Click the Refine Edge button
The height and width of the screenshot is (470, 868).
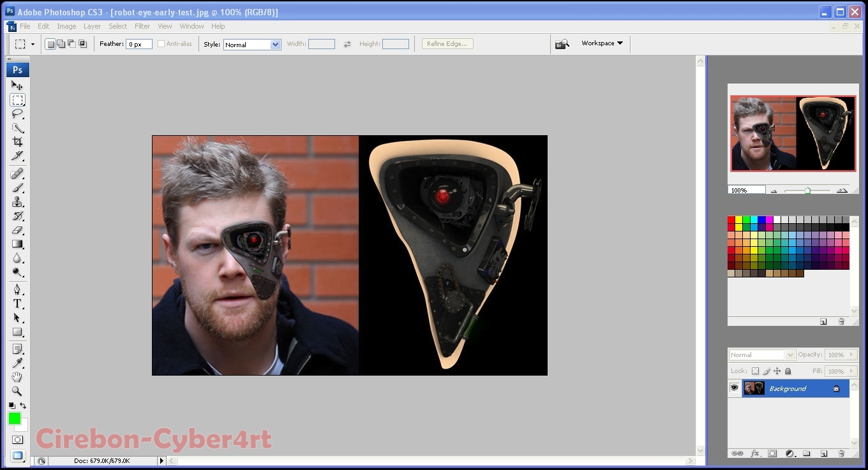[447, 44]
